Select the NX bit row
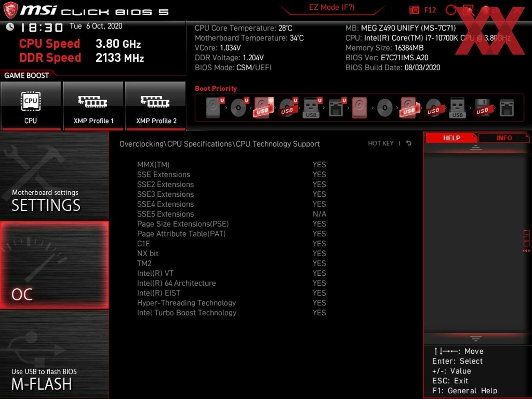Screen dimensions: 532x399 232,253
